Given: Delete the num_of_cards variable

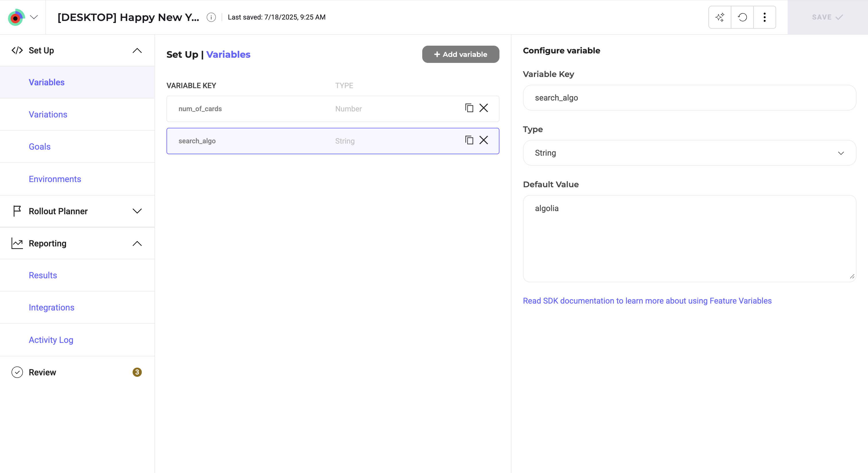Looking at the screenshot, I should pos(484,108).
